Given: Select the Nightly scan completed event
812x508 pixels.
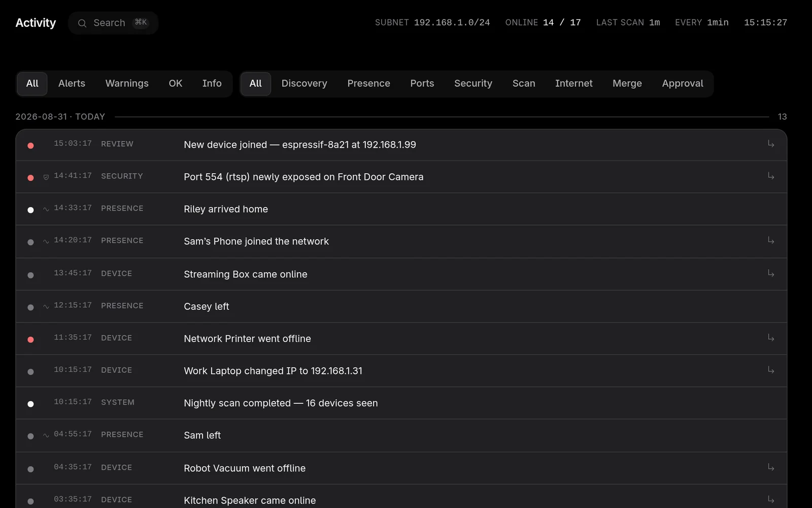Looking at the screenshot, I should pos(401,403).
